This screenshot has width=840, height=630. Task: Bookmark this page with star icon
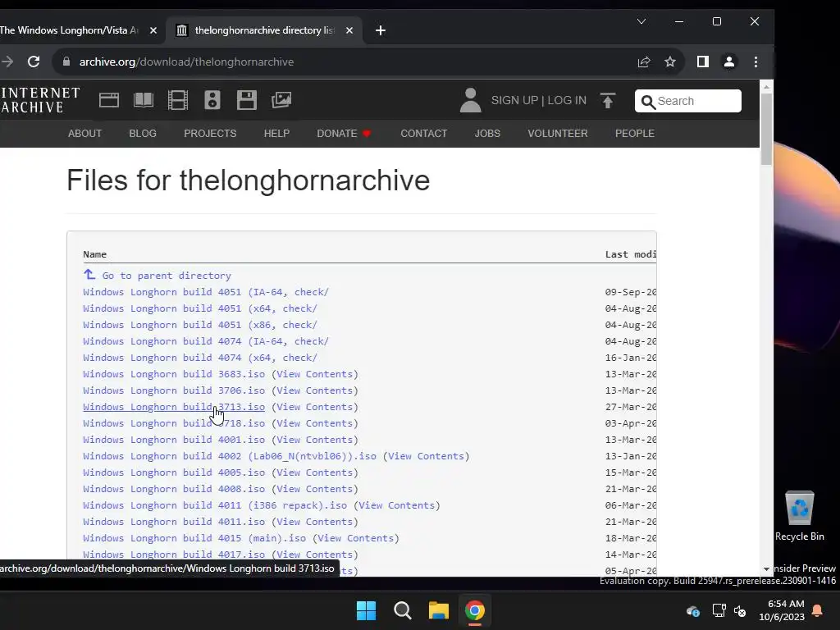[x=669, y=62]
